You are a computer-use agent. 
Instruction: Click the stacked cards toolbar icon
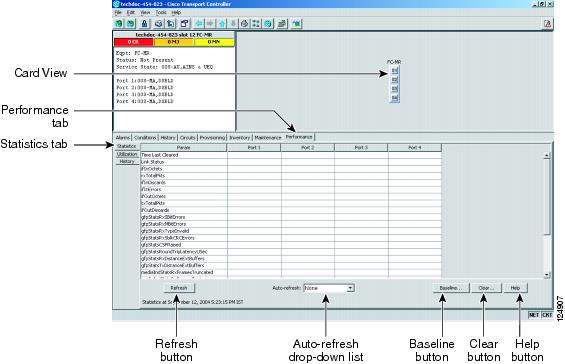pyautogui.click(x=282, y=24)
